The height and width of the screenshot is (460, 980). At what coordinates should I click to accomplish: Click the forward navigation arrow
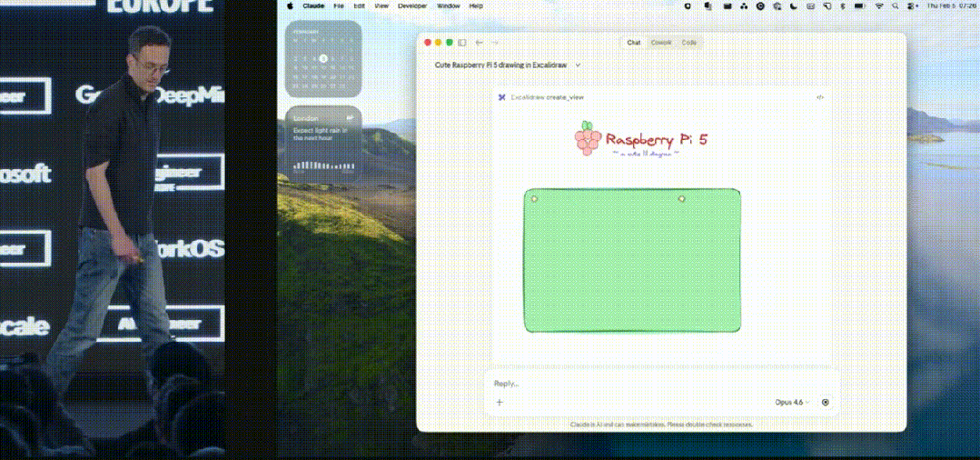pos(494,43)
